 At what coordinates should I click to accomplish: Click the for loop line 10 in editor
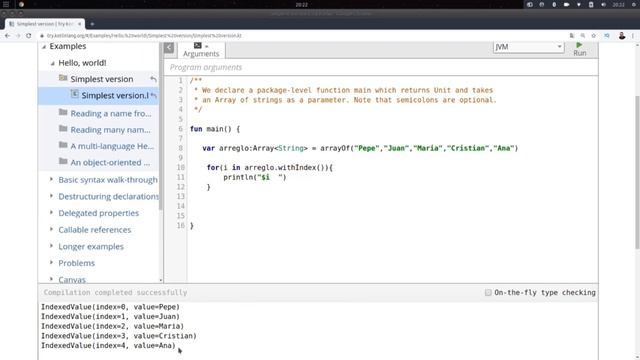pos(270,167)
